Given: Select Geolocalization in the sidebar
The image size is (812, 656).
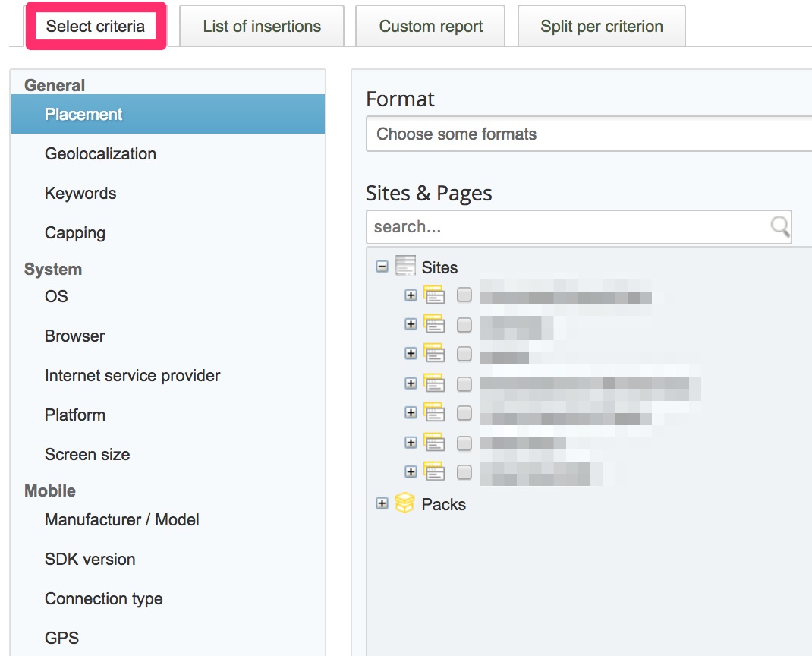Looking at the screenshot, I should click(x=100, y=154).
